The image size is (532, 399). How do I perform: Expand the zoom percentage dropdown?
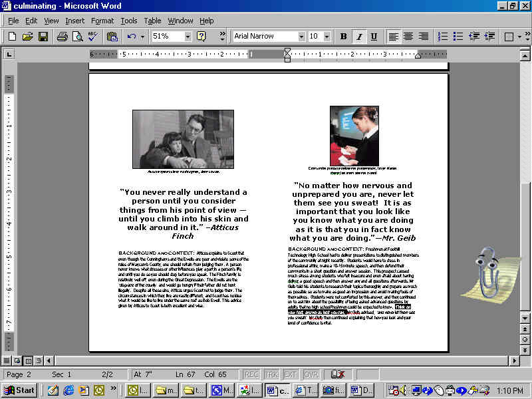(188, 37)
